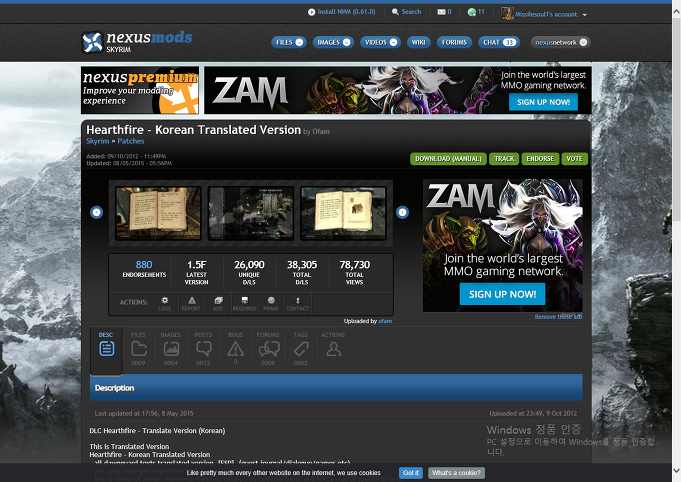Click Sign Up Now in top banner

(543, 102)
